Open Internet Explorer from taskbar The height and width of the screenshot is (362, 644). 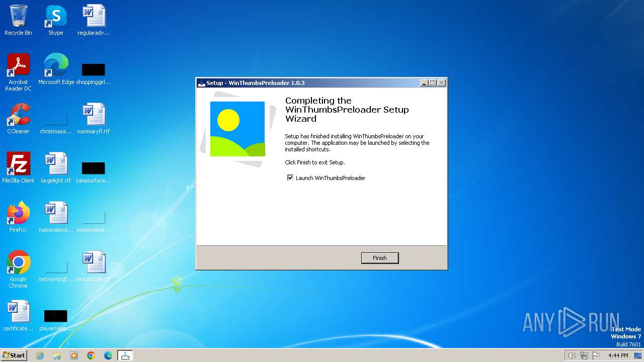40,355
